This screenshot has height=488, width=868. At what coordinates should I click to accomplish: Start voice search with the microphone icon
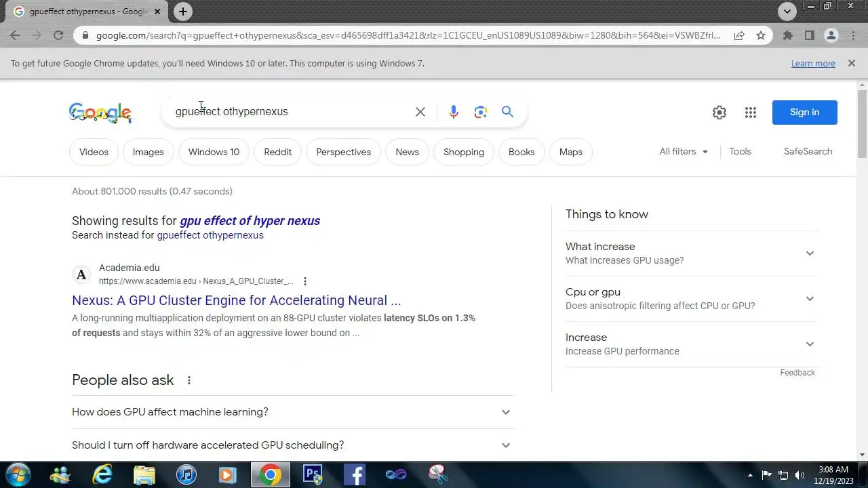(x=454, y=112)
